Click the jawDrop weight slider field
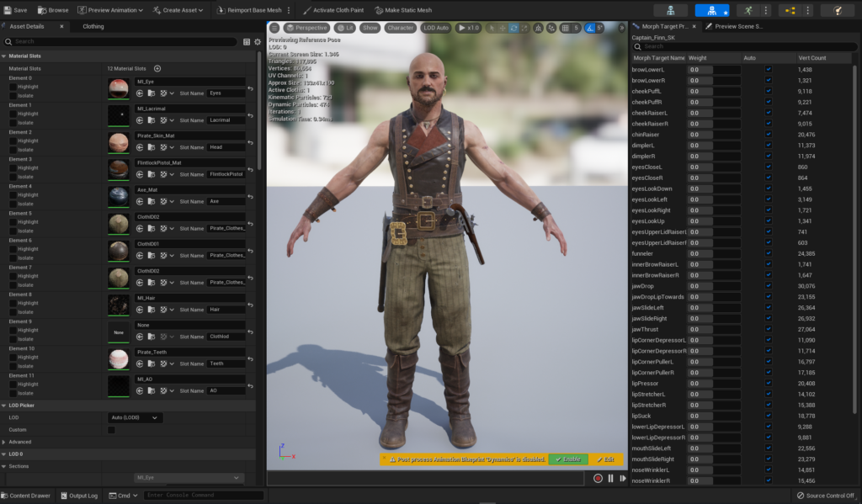 [x=714, y=286]
